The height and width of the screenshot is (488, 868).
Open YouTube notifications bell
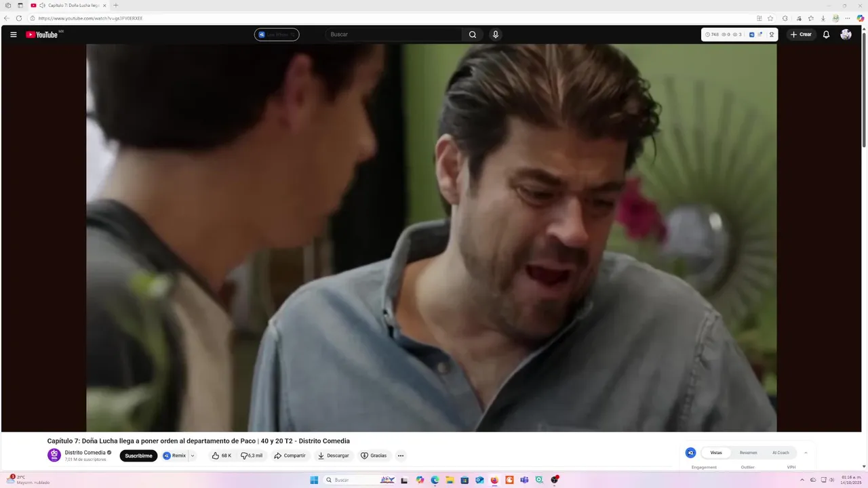[x=826, y=35]
